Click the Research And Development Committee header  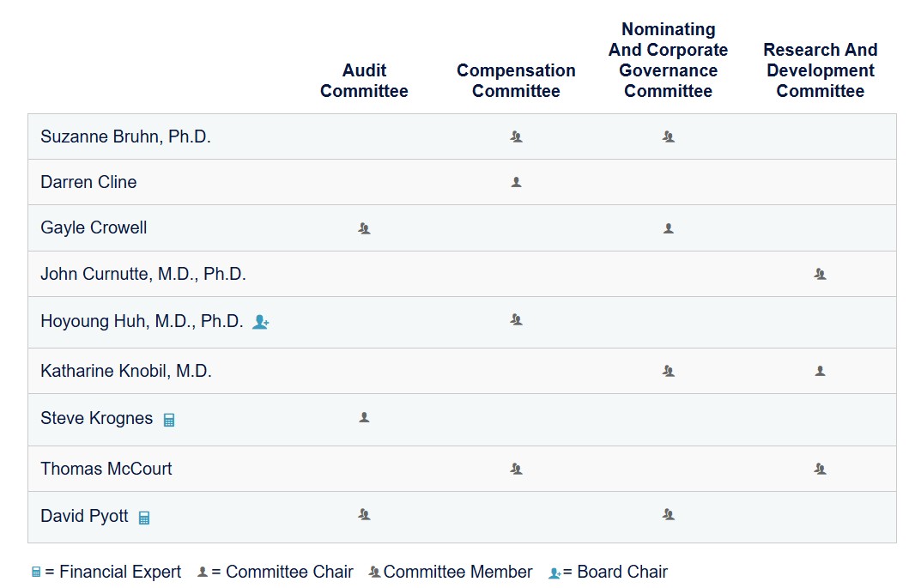pyautogui.click(x=821, y=70)
